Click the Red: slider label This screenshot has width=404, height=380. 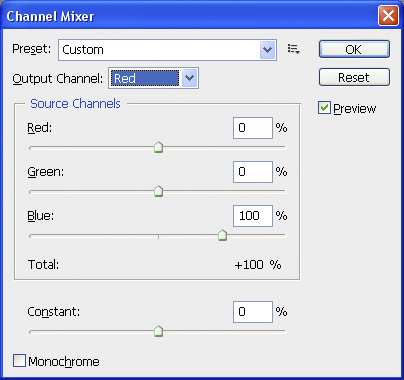coord(40,127)
